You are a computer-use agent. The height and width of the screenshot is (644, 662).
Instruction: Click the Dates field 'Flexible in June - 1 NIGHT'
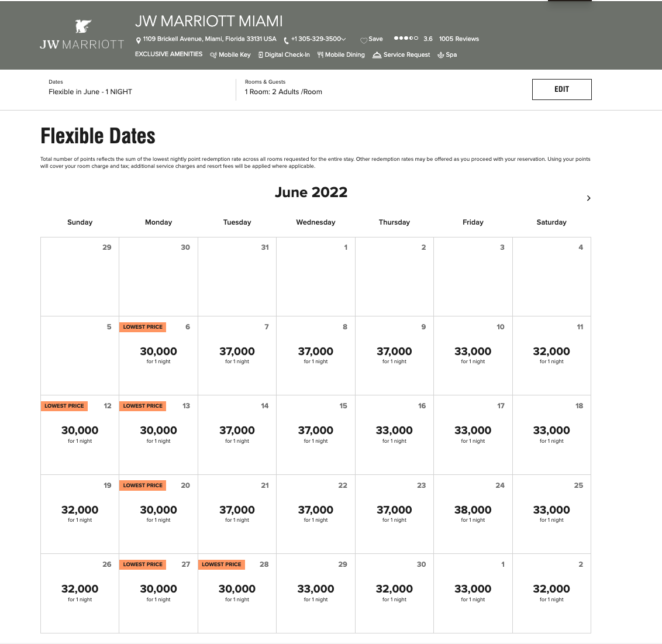tap(90, 92)
